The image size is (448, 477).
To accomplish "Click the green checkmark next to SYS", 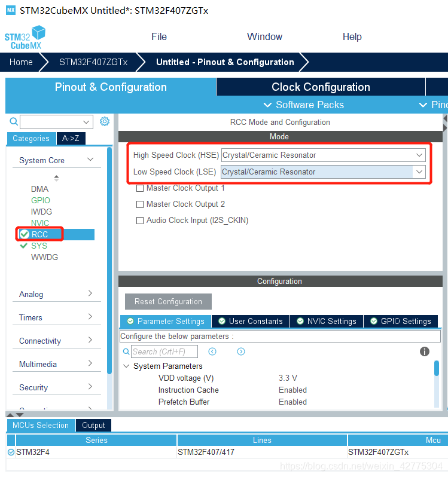I will pyautogui.click(x=24, y=246).
